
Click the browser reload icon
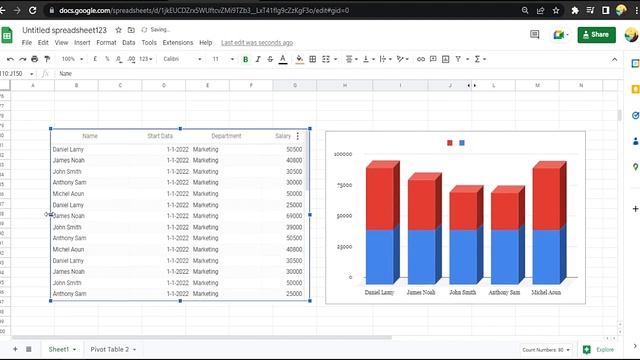pyautogui.click(x=33, y=10)
